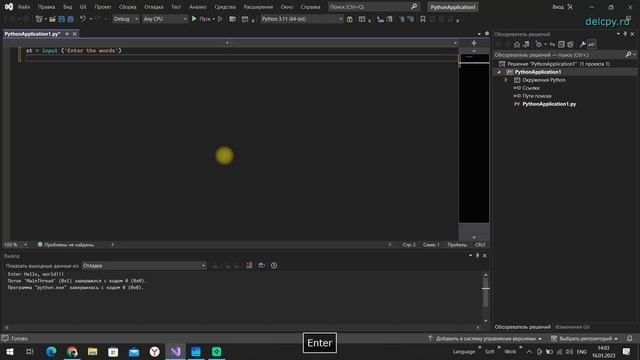This screenshot has width=640, height=360.
Task: Click the main search box Поиск (Ctrl+Q)
Action: click(x=373, y=7)
